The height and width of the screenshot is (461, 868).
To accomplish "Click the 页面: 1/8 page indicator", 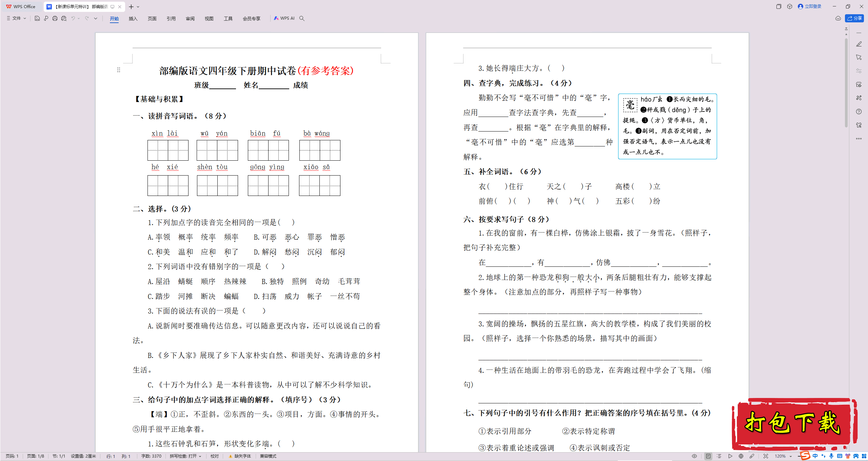I will coord(36,456).
